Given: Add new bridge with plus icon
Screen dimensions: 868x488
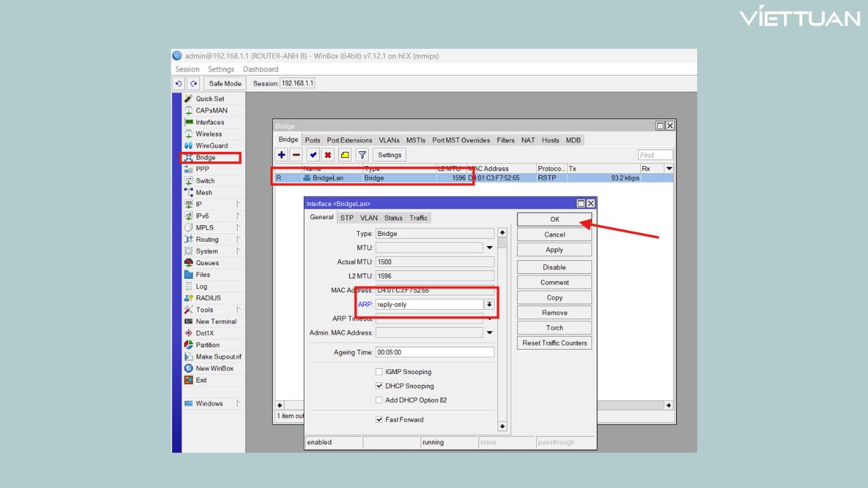Looking at the screenshot, I should coord(281,155).
